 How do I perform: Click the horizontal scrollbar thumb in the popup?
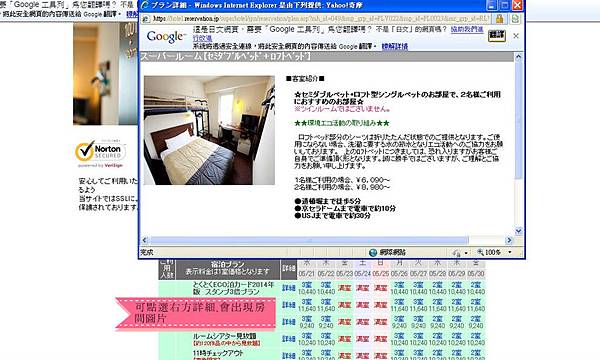coord(309,240)
